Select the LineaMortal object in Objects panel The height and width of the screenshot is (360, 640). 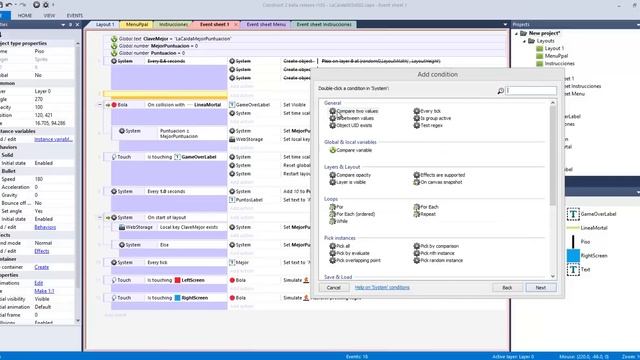click(x=587, y=228)
